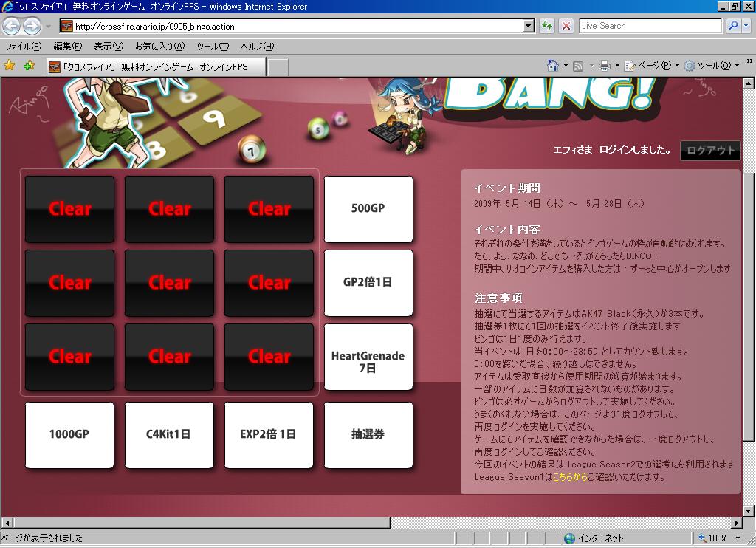Open the ページ(P) command bar menu
This screenshot has height=548, width=756.
click(651, 66)
